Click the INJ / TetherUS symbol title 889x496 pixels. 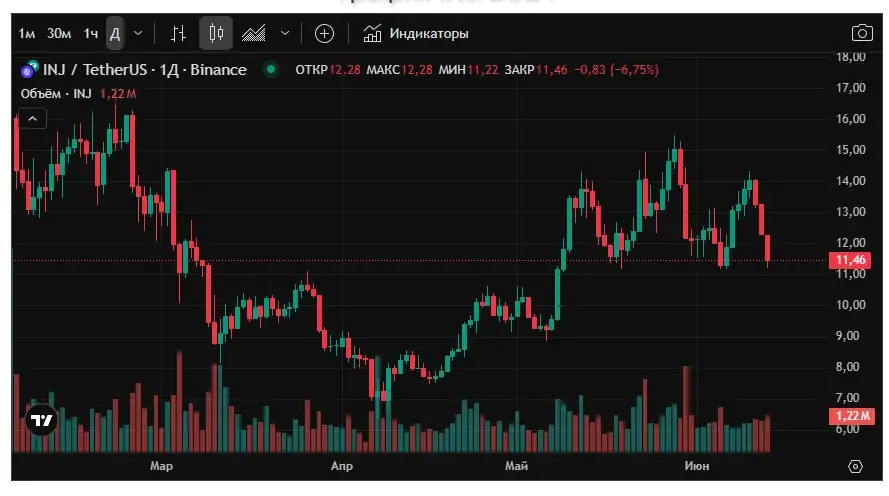145,70
